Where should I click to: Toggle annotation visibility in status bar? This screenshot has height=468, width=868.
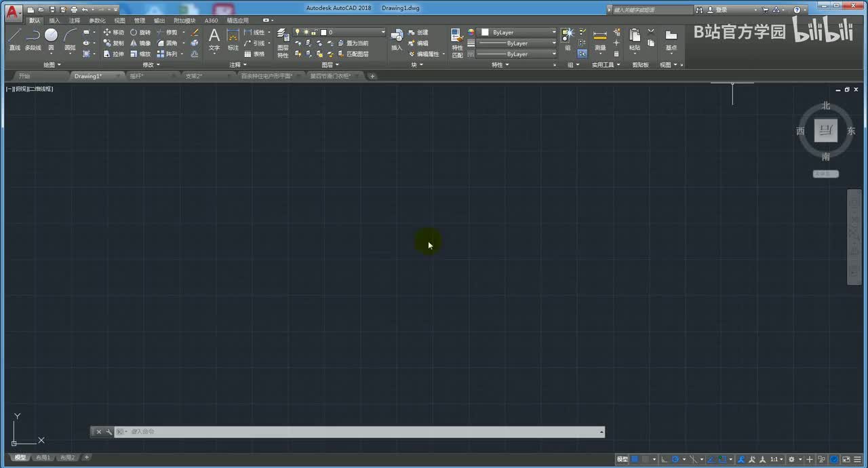point(741,459)
